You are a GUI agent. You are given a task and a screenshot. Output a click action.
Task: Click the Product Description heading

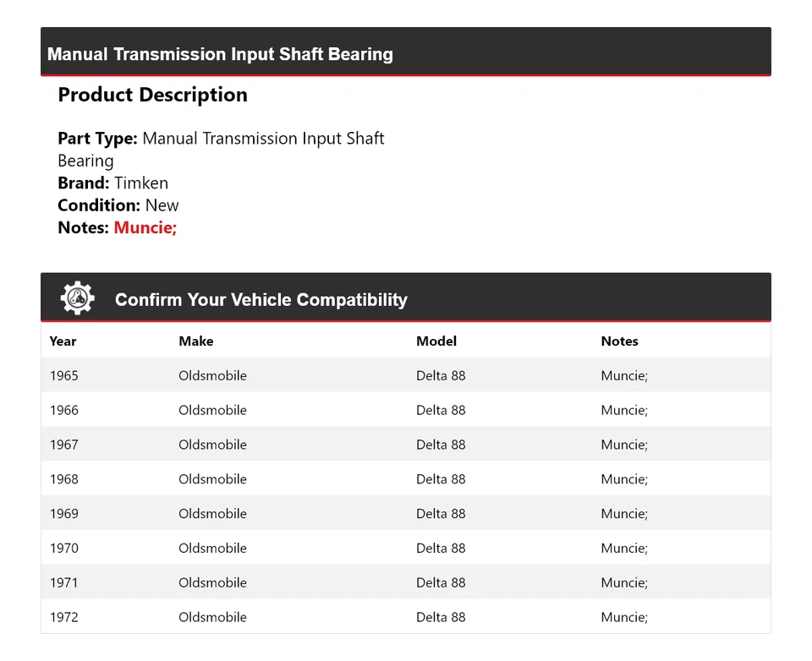click(x=152, y=95)
